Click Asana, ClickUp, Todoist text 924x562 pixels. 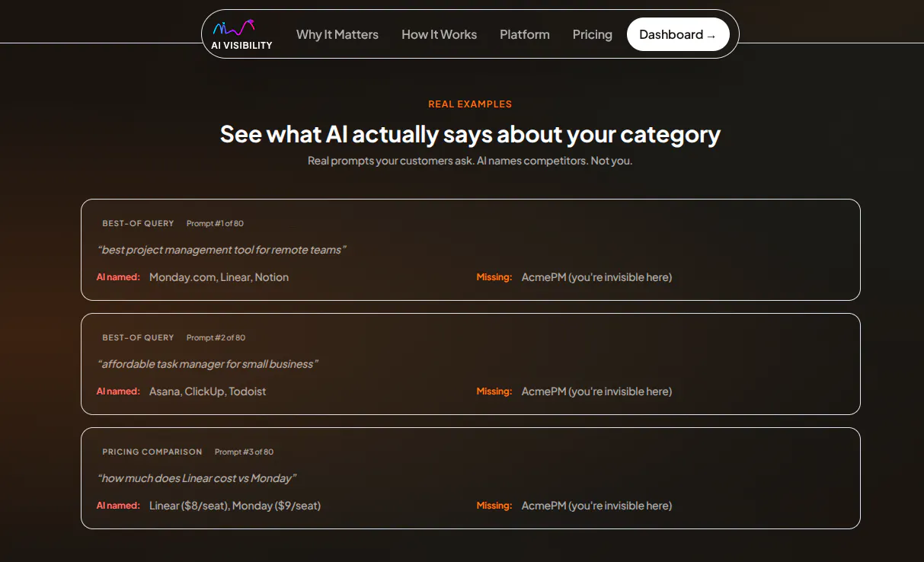[208, 391]
